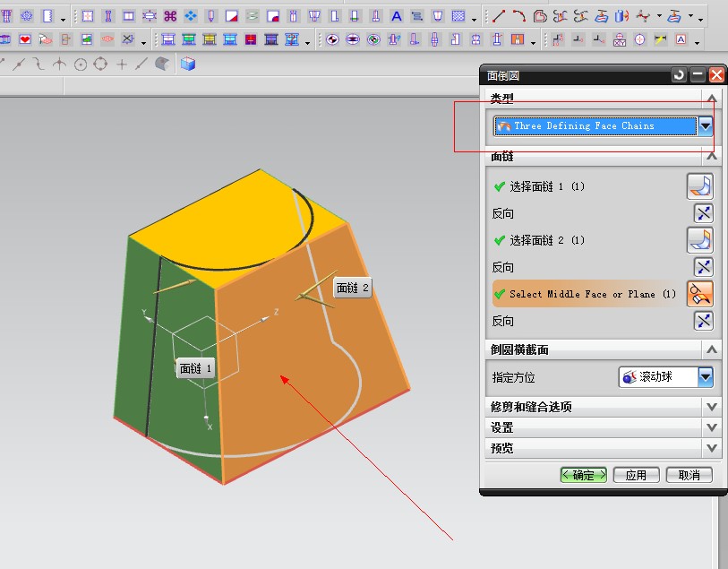Collapse the 倒圆横截面 section
The image size is (728, 569).
click(711, 349)
